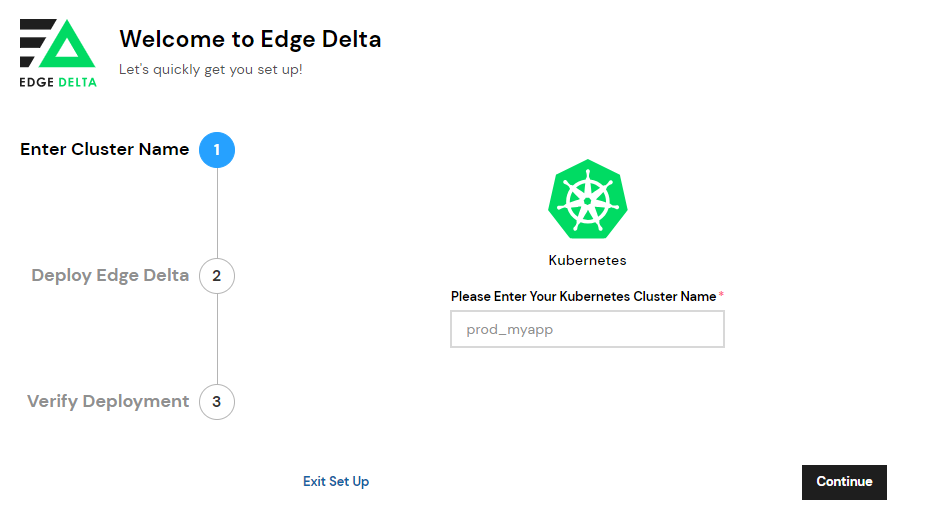Click the Kubernetes label under icon

pos(587,260)
